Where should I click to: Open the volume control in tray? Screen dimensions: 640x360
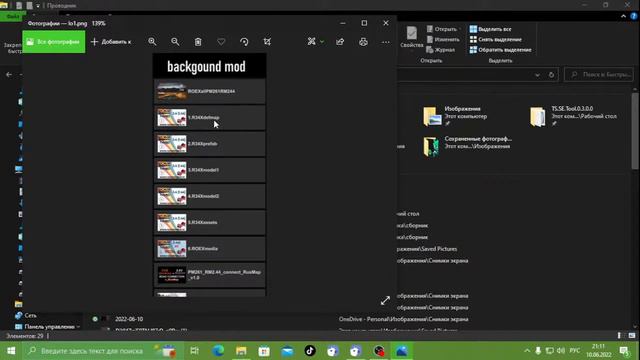tap(561, 351)
